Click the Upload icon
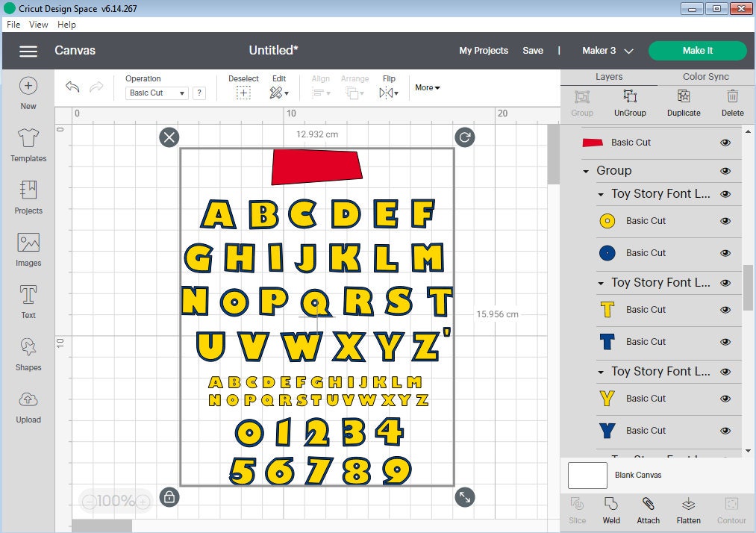The height and width of the screenshot is (533, 756). [x=28, y=405]
